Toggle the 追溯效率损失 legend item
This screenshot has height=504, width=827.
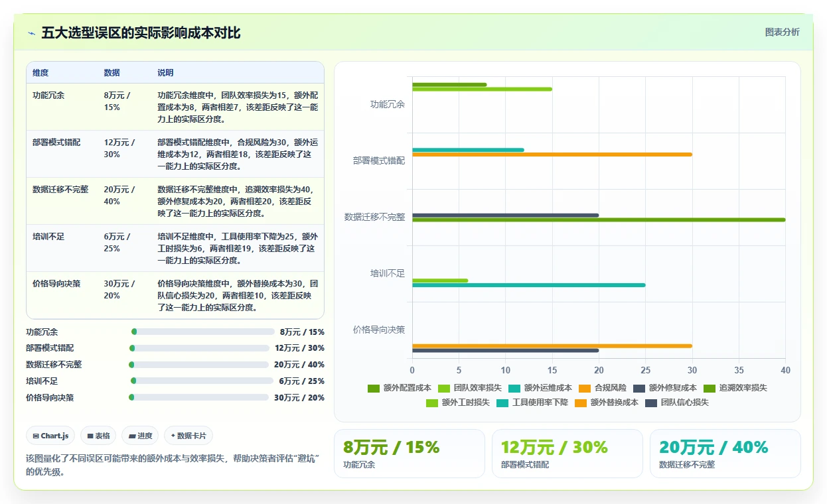(x=735, y=388)
